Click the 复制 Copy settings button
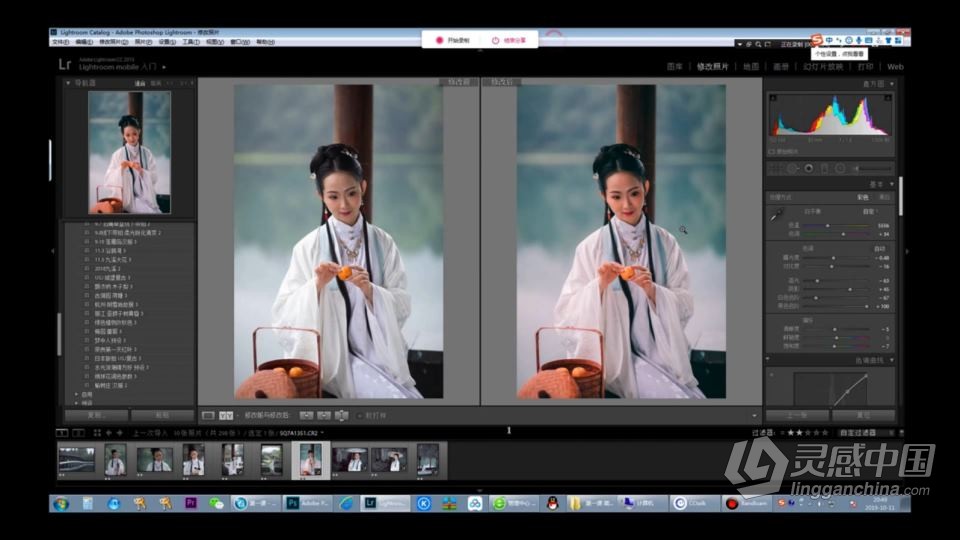Screen dimensions: 960x540 97,416
